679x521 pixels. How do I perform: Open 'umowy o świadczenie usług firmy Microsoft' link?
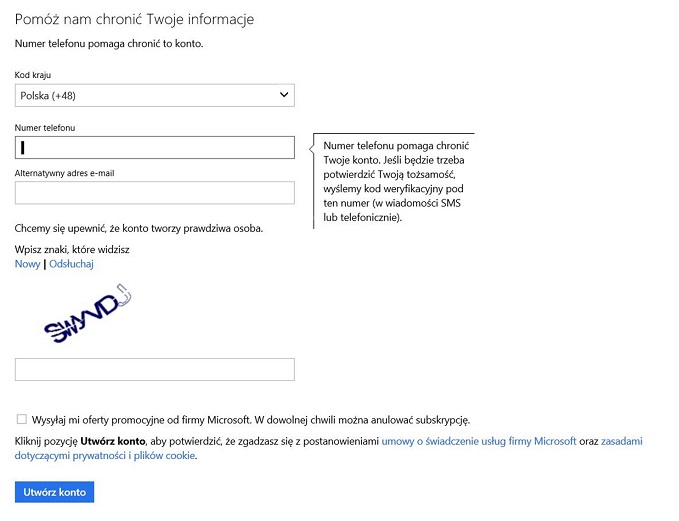pyautogui.click(x=479, y=441)
